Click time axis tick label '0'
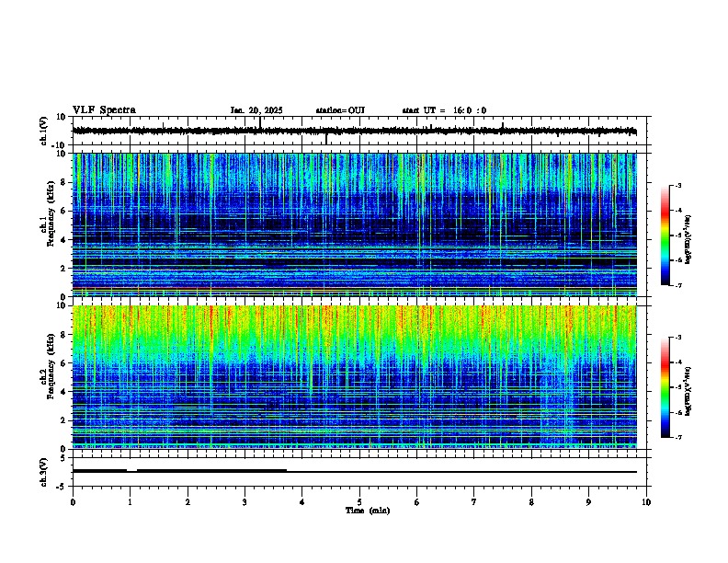 click(x=73, y=502)
